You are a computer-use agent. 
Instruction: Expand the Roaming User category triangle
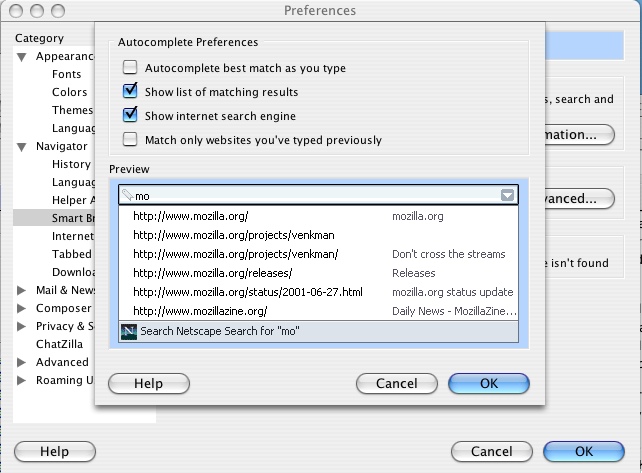point(21,380)
